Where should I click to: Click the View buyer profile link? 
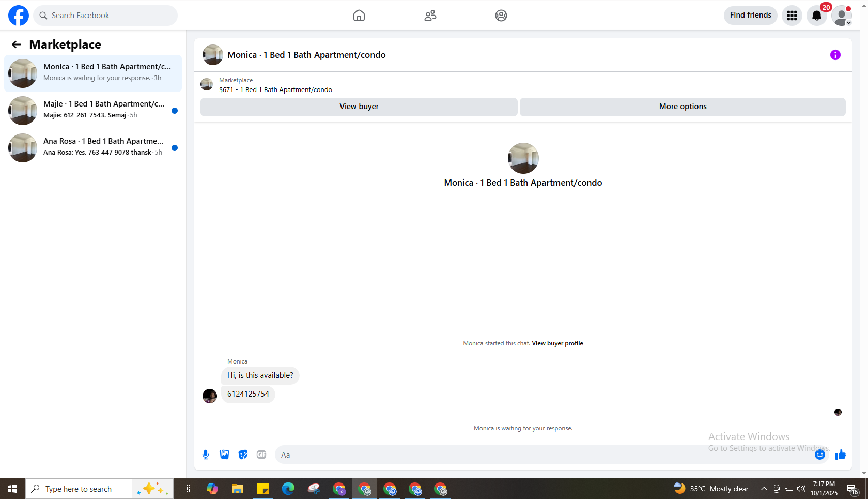click(557, 343)
